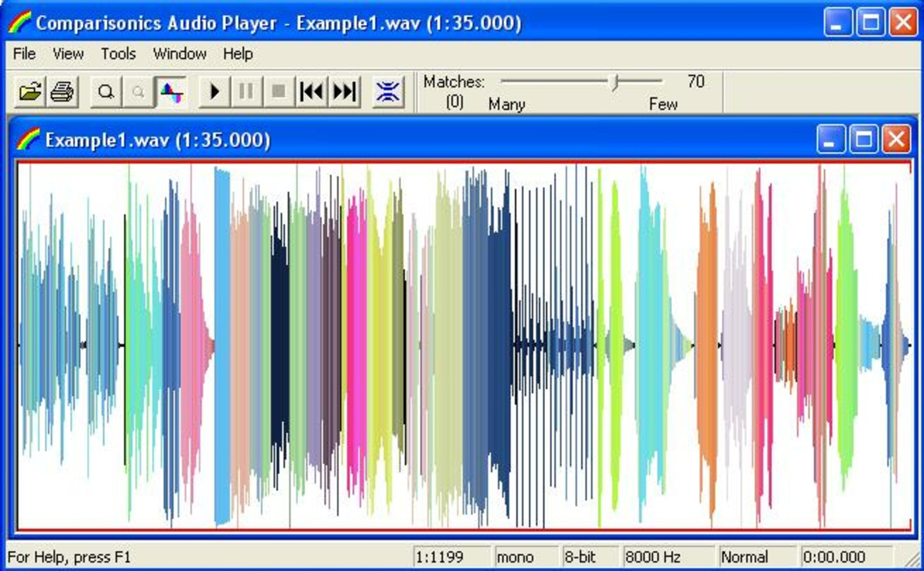Open a file with the folder icon
Image resolution: width=924 pixels, height=571 pixels.
click(x=30, y=92)
